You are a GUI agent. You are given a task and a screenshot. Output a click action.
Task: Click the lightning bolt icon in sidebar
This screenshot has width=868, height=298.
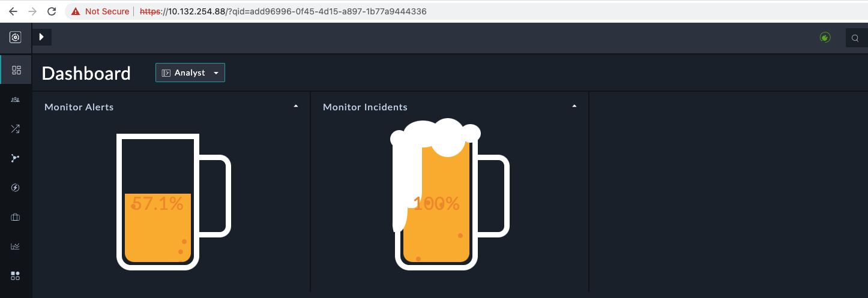point(16,188)
